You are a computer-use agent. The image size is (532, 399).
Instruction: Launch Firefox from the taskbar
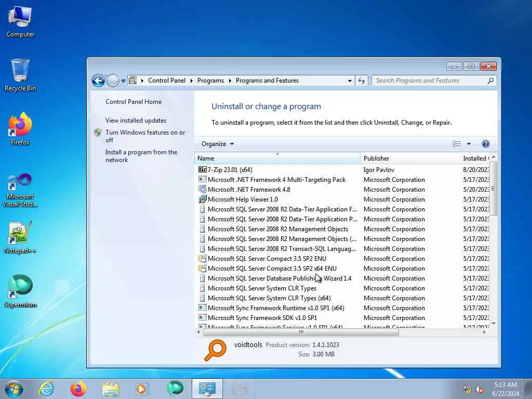pyautogui.click(x=78, y=389)
